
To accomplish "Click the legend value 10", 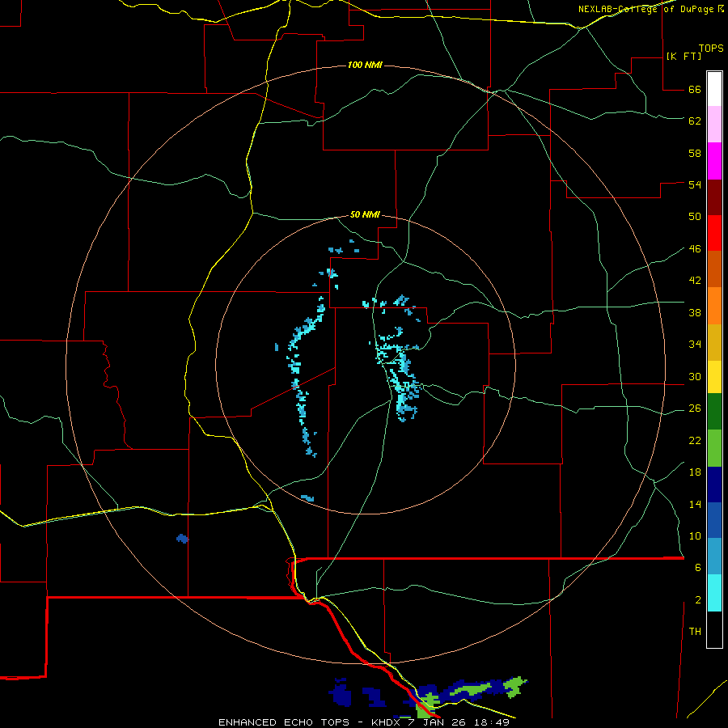I will [x=695, y=536].
